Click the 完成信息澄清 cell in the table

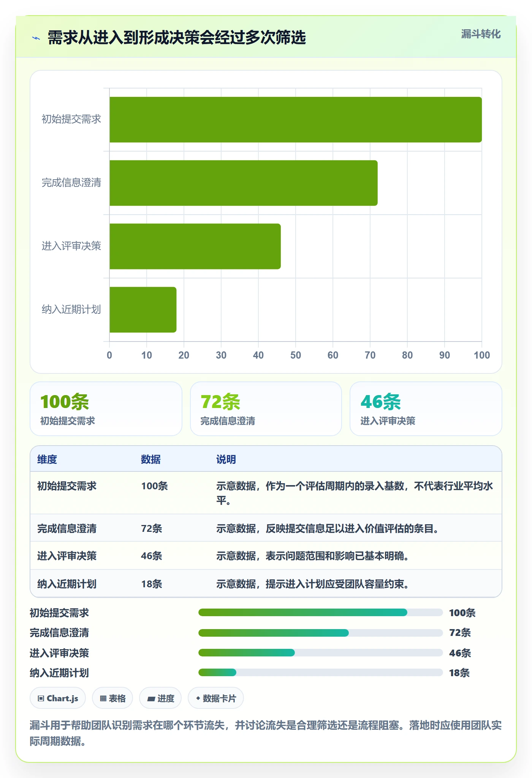67,528
